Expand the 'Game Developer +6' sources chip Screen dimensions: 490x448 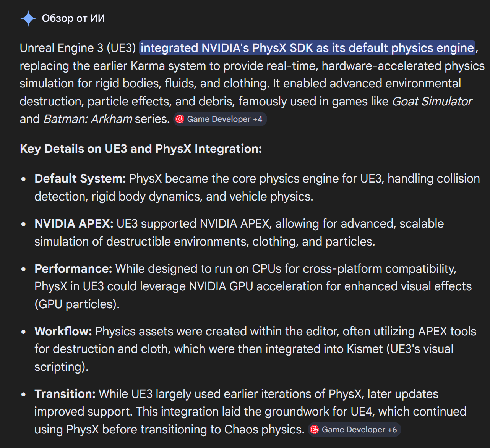pyautogui.click(x=355, y=430)
